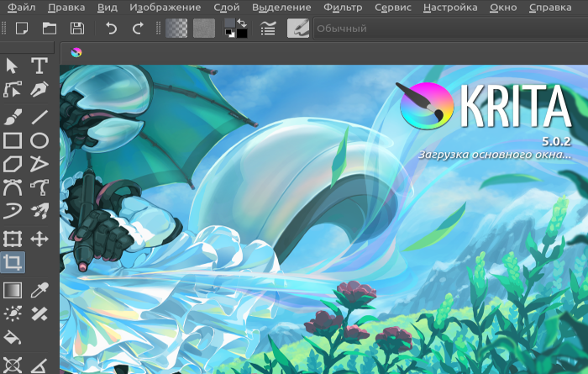Screen dimensions: 588x374
Task: Redo the last action
Action: 138,28
